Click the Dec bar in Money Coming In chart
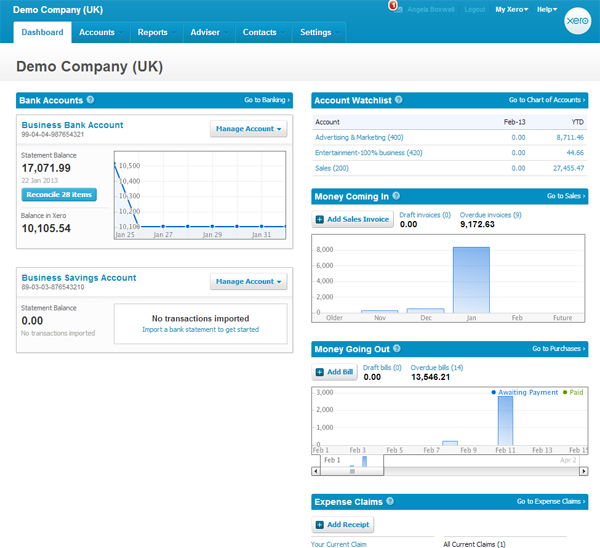 [x=426, y=311]
